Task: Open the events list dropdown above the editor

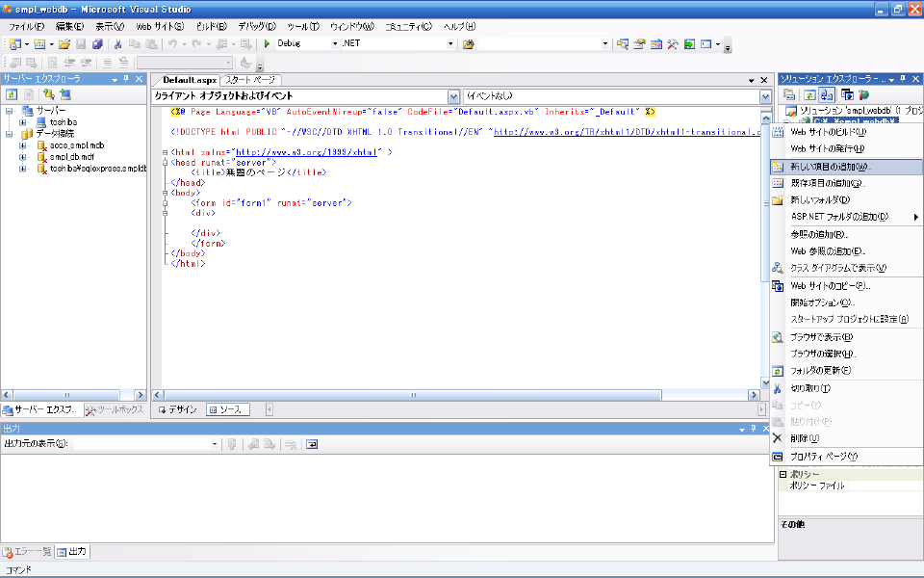Action: 765,96
